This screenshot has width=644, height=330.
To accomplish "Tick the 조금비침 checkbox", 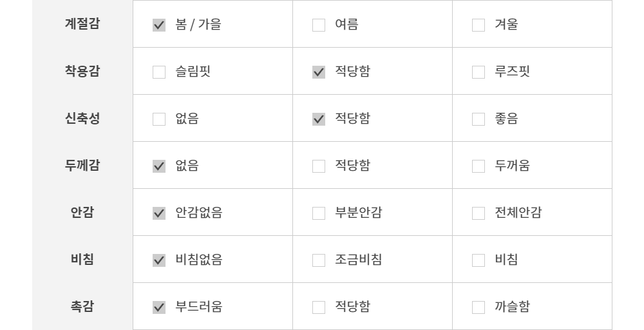I will pos(319,260).
